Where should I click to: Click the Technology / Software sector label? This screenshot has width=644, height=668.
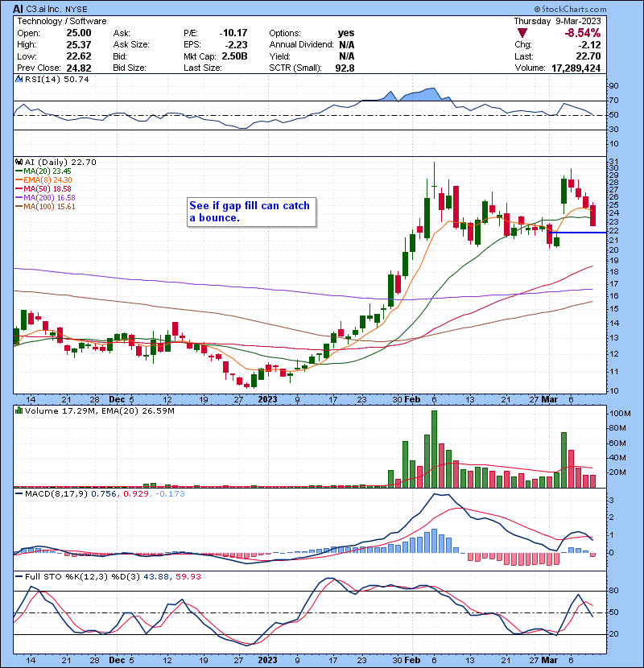click(x=62, y=21)
